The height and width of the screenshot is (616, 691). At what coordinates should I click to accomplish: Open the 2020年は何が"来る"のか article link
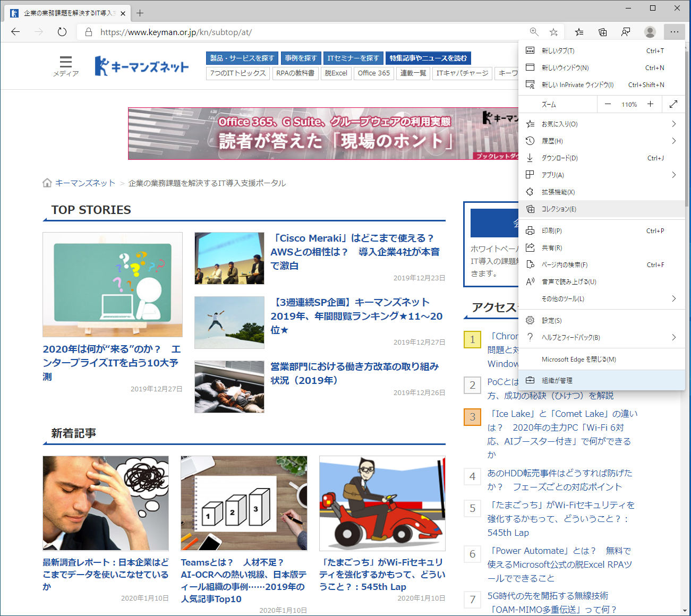tap(112, 363)
